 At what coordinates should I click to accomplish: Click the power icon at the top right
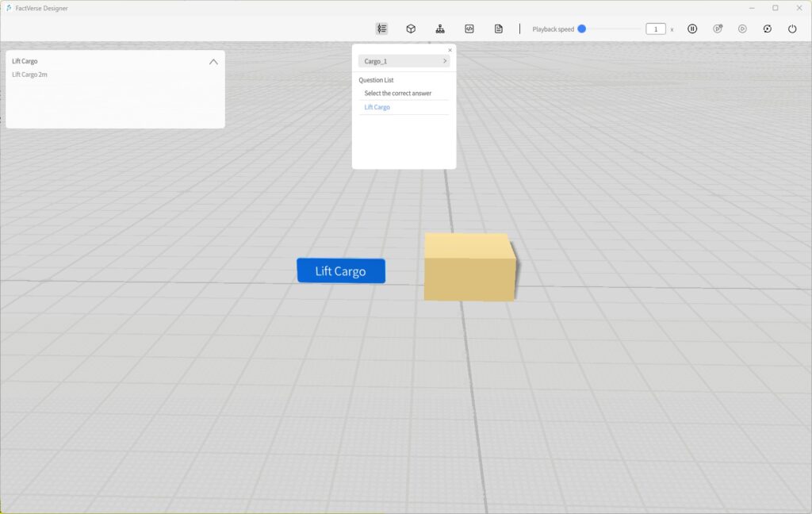(791, 29)
